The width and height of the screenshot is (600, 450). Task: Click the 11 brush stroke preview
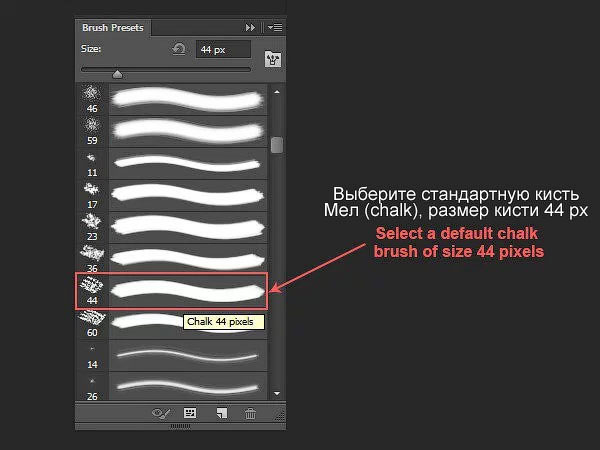[x=188, y=164]
